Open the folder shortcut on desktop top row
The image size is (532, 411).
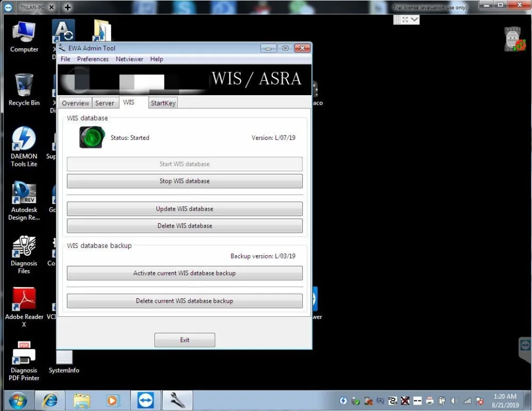coord(102,30)
